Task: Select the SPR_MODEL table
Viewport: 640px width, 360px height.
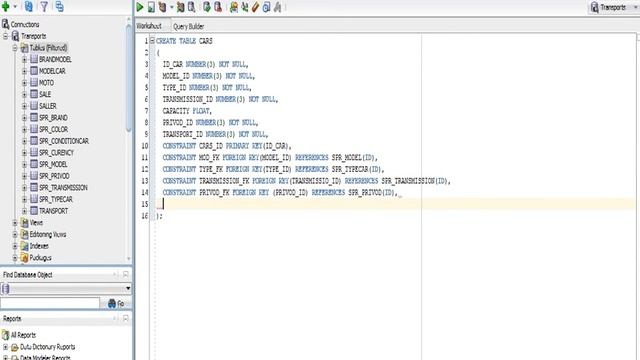Action: (53, 164)
